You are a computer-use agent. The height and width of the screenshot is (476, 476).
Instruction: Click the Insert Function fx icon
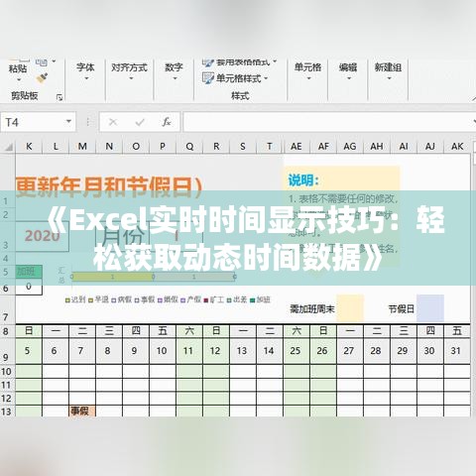167,122
